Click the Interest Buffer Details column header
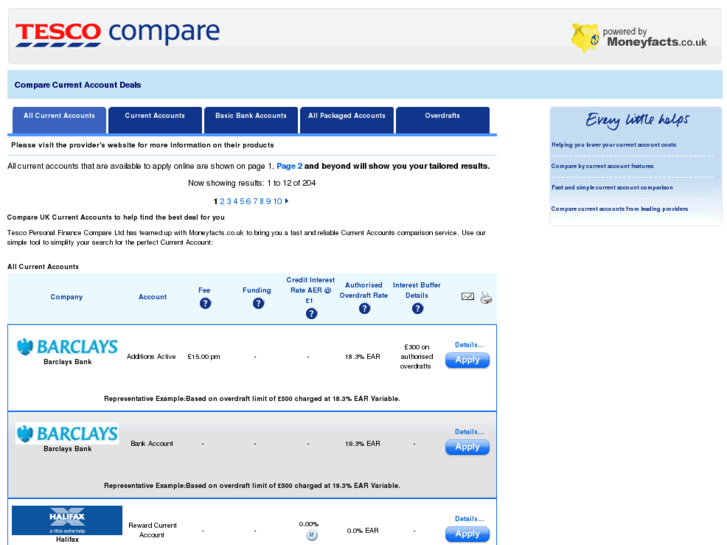This screenshot has width=727, height=545. pos(417,290)
